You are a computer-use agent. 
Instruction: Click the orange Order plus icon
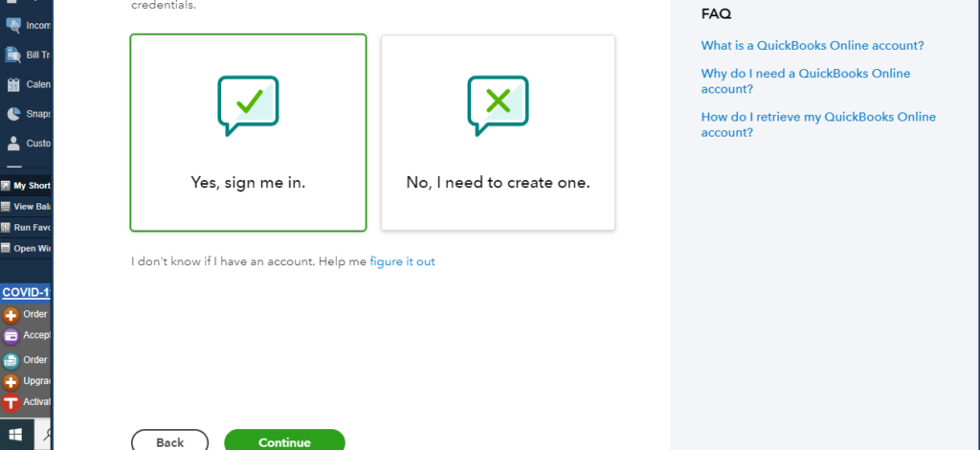pyautogui.click(x=11, y=315)
